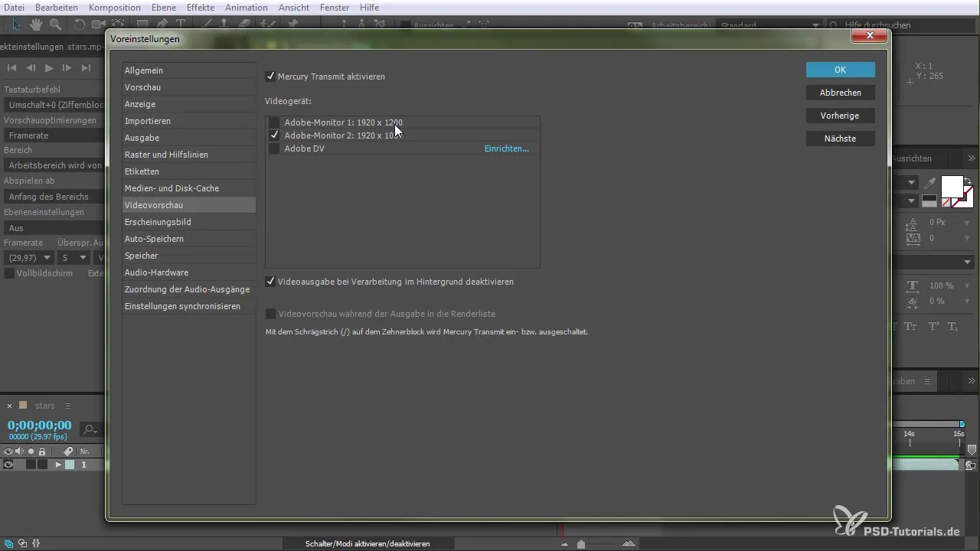Confirm preferences with OK

840,70
